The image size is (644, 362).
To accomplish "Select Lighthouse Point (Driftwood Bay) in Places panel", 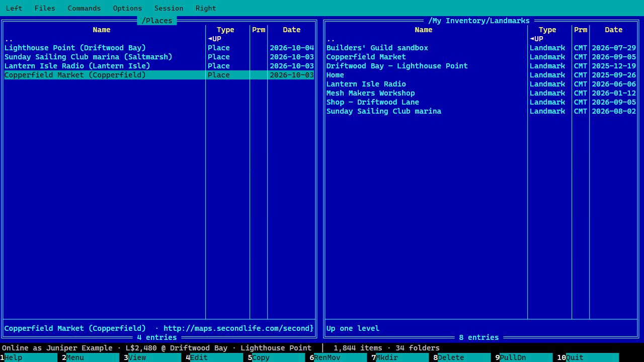I will (159, 48).
